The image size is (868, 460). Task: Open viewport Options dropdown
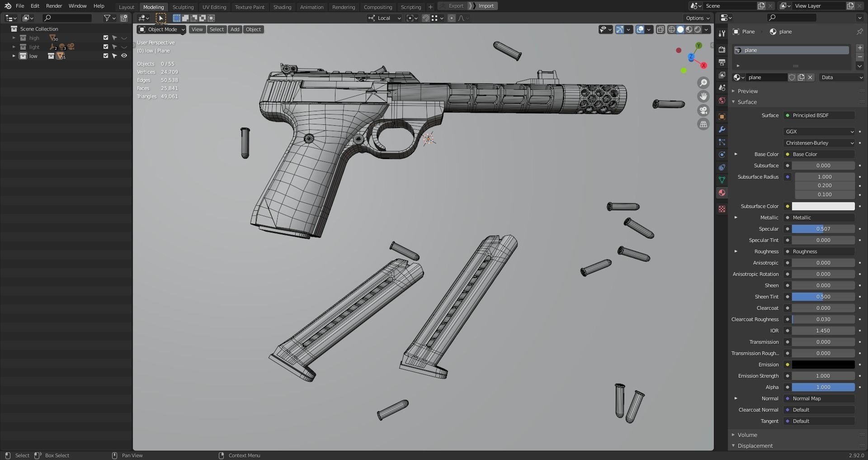point(698,18)
